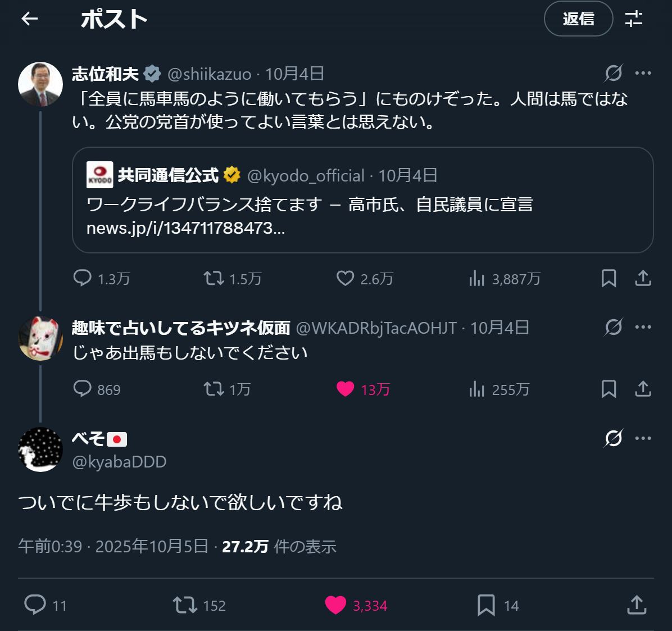Bookmark べそ's post with 14 bookmarks
This screenshot has height=631, width=672.
pyautogui.click(x=486, y=605)
